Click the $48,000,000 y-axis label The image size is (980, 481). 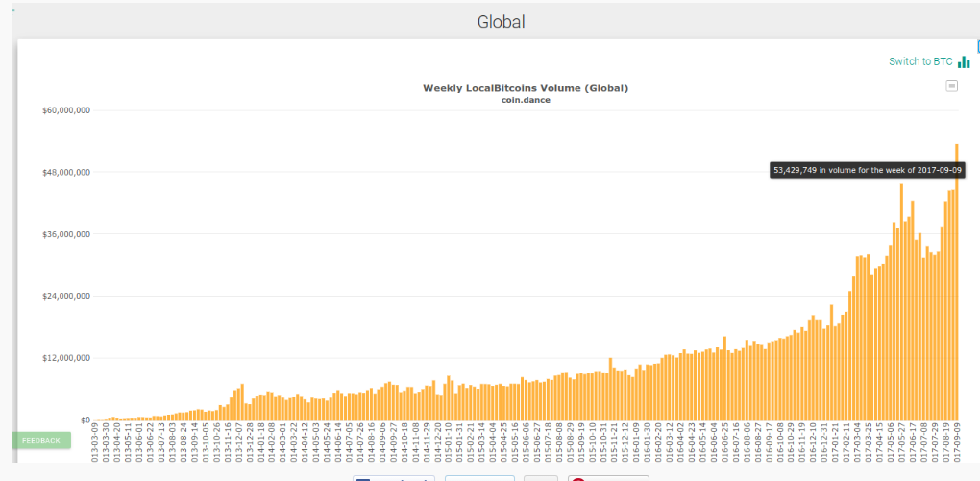click(x=66, y=173)
